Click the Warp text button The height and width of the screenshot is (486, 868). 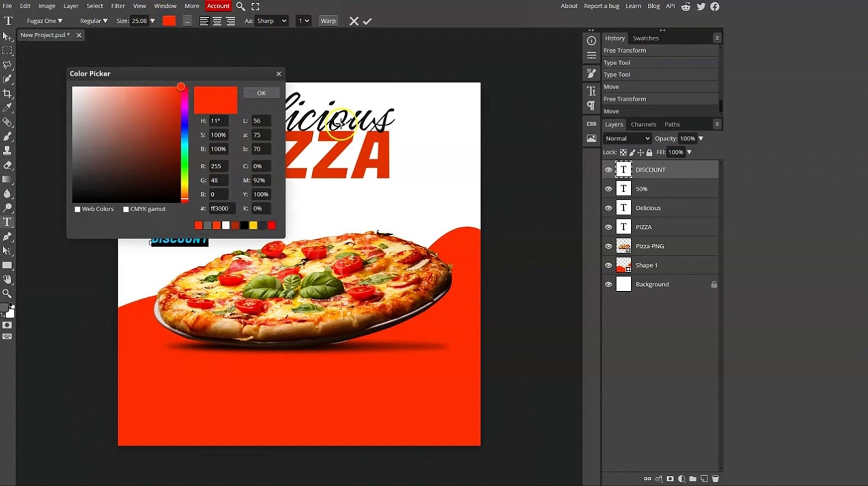coord(328,21)
